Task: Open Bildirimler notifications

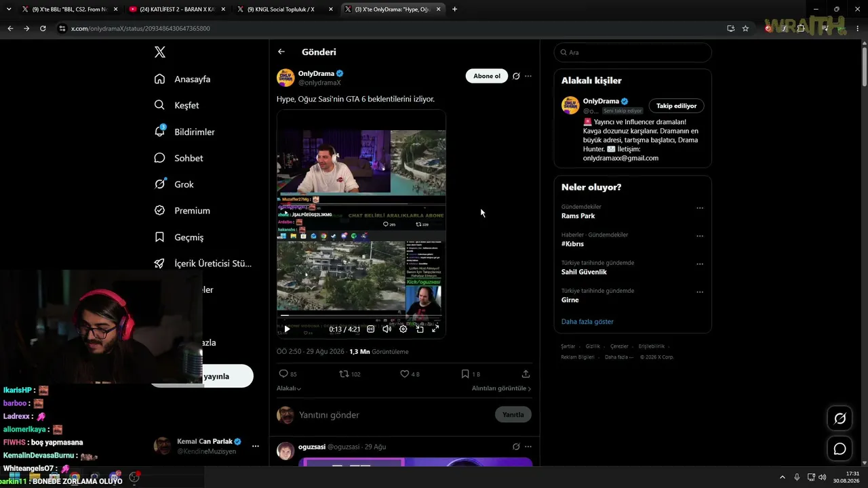Action: [185, 131]
